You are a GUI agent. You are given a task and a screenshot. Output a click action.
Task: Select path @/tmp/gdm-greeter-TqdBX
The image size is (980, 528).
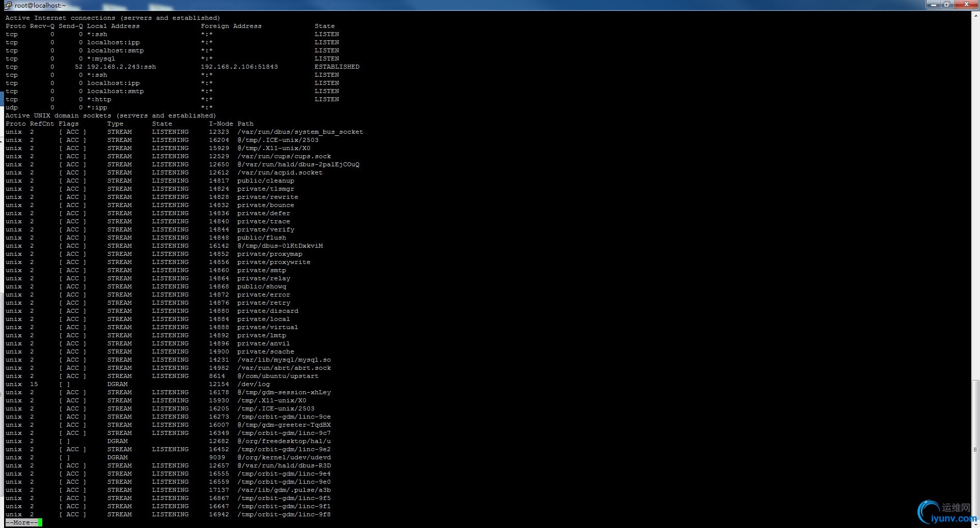tap(284, 425)
